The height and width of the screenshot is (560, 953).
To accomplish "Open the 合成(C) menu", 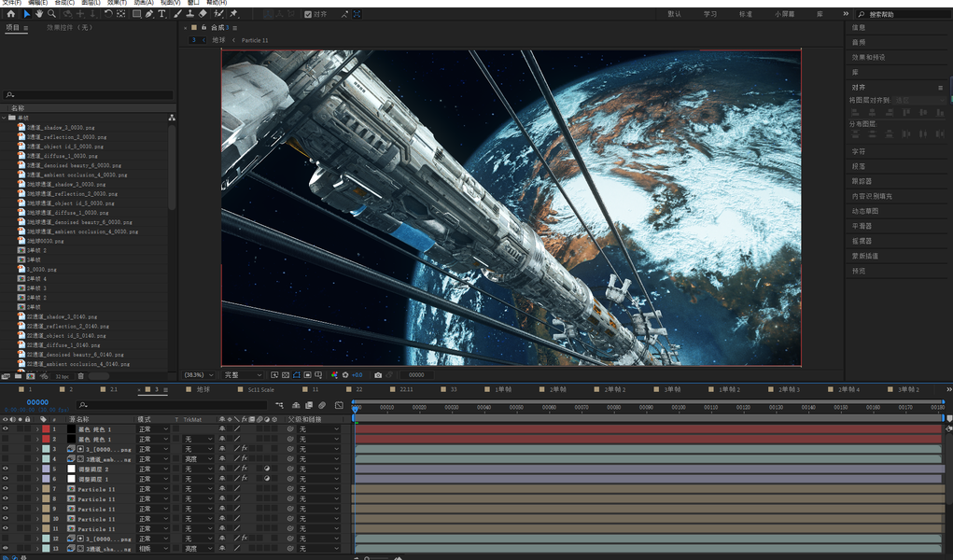I will click(64, 3).
